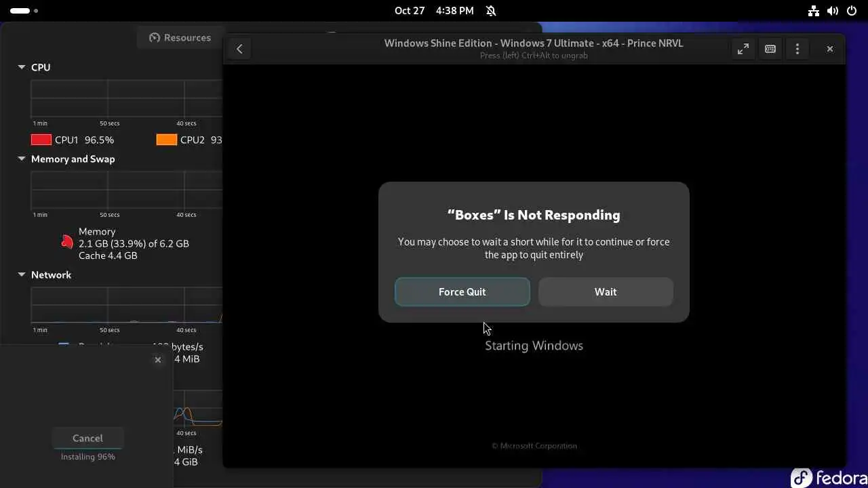Viewport: 868px width, 488px height.
Task: Click the Starting Windows text in VM
Action: click(534, 346)
